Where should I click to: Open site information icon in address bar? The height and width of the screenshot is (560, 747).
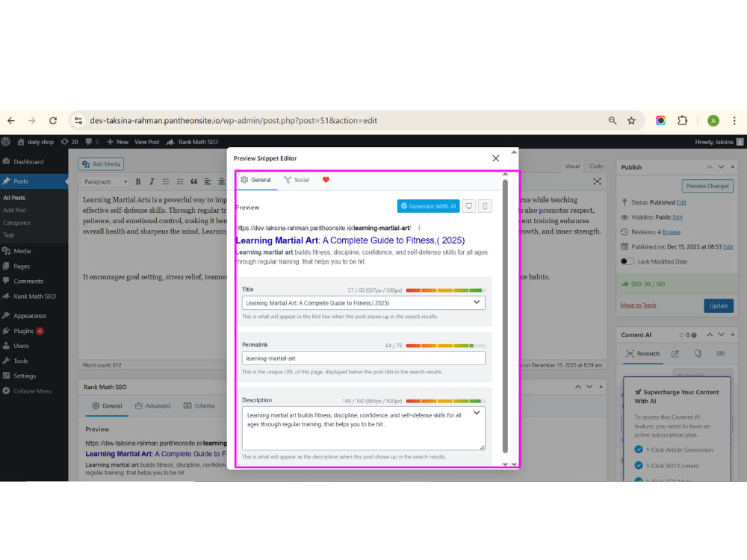(78, 120)
